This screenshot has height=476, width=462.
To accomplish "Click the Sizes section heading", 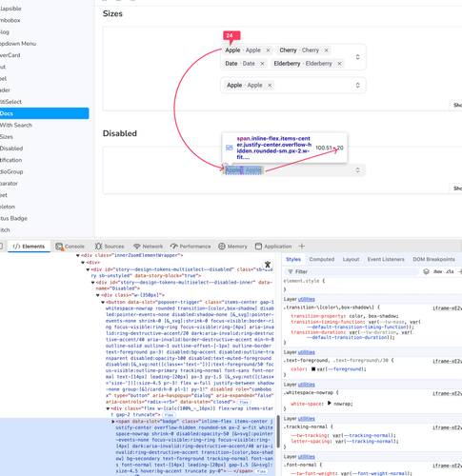I will pos(112,13).
